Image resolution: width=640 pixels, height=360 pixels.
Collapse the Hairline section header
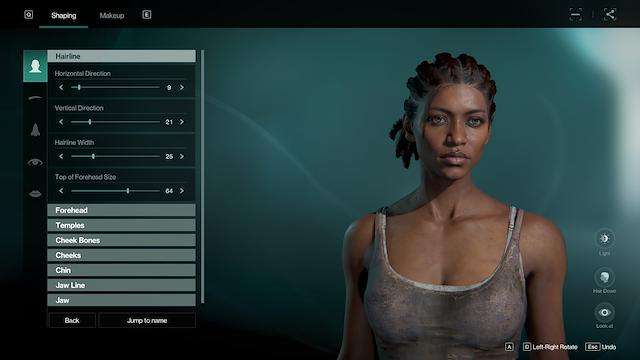122,56
